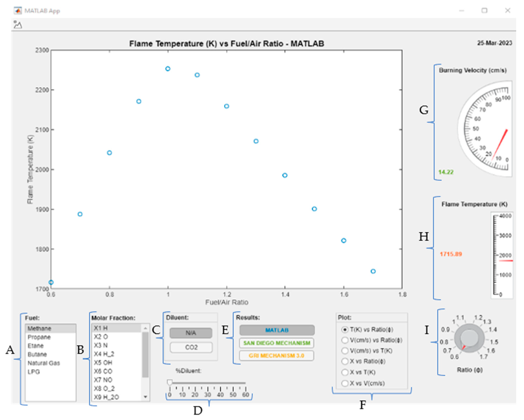Click the molar fraction list scroll-up arrow
Image resolution: width=524 pixels, height=420 pixels.
pyautogui.click(x=145, y=328)
